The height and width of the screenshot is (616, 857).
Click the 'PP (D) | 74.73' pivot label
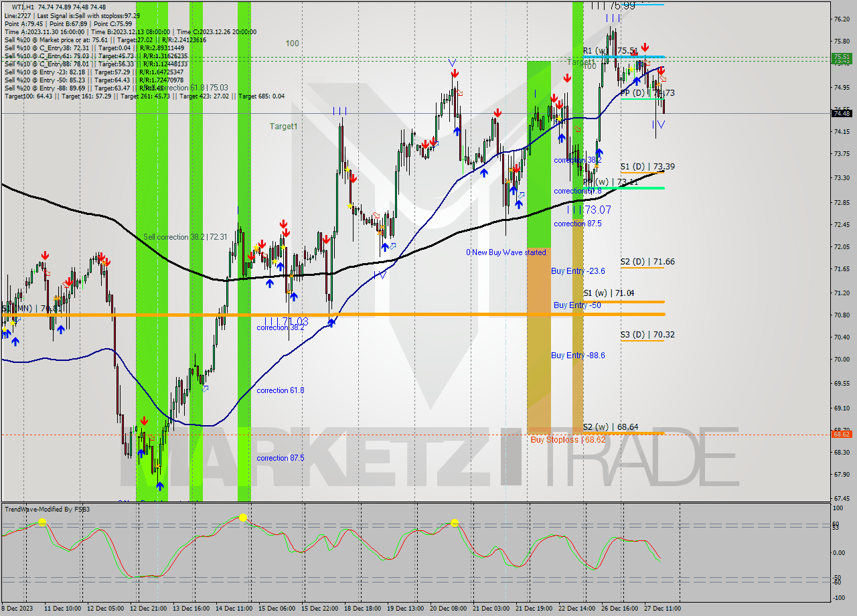647,92
